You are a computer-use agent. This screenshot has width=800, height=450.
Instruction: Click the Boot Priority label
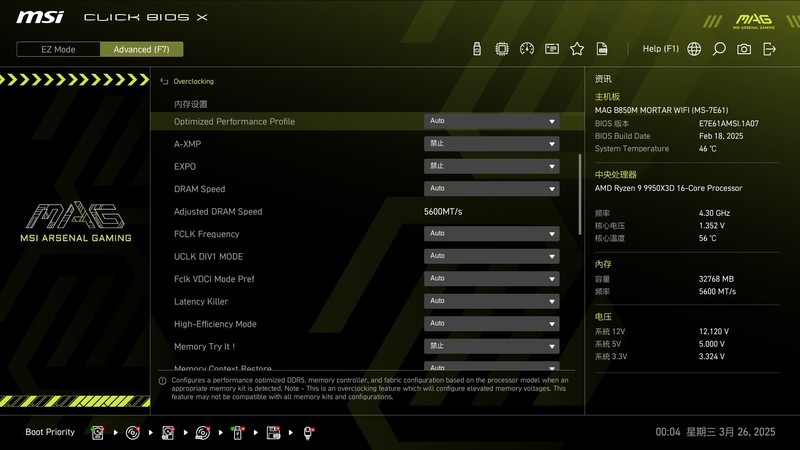(x=50, y=432)
